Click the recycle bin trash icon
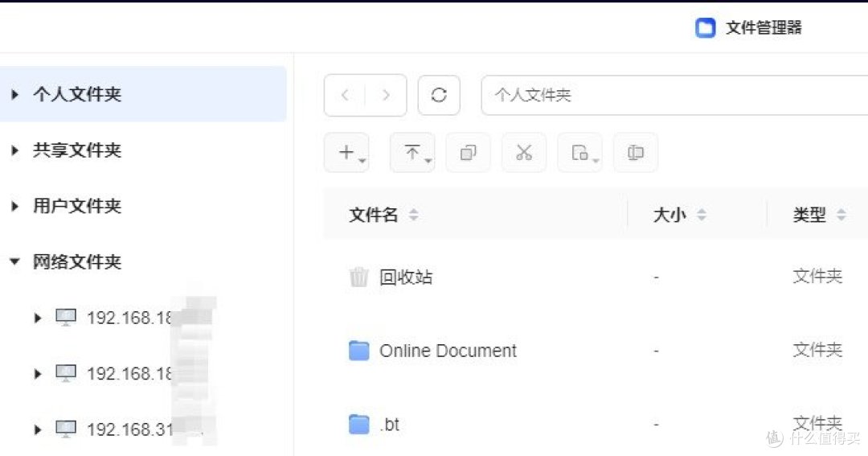The height and width of the screenshot is (456, 868). pos(358,277)
